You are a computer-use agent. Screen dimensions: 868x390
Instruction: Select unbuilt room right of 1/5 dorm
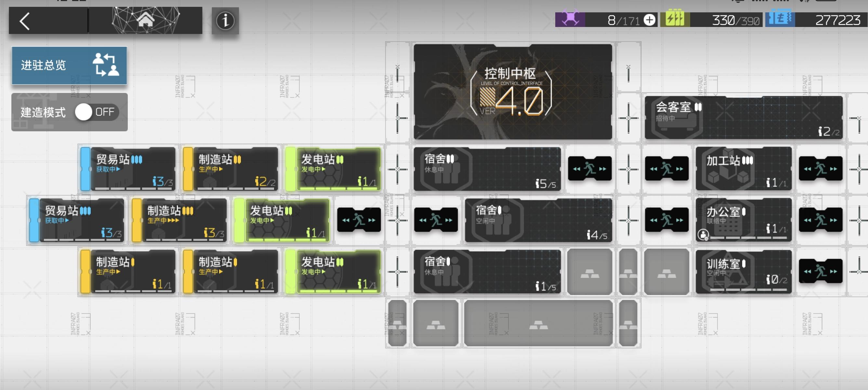coord(590,272)
